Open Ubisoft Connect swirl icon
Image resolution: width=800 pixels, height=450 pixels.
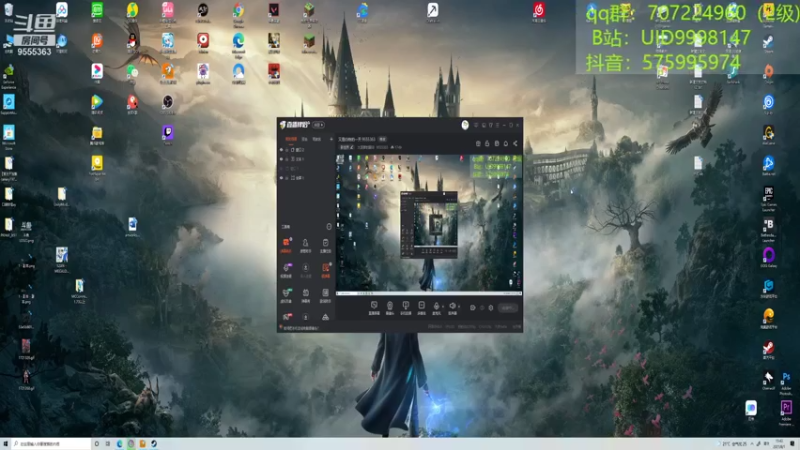tap(769, 102)
